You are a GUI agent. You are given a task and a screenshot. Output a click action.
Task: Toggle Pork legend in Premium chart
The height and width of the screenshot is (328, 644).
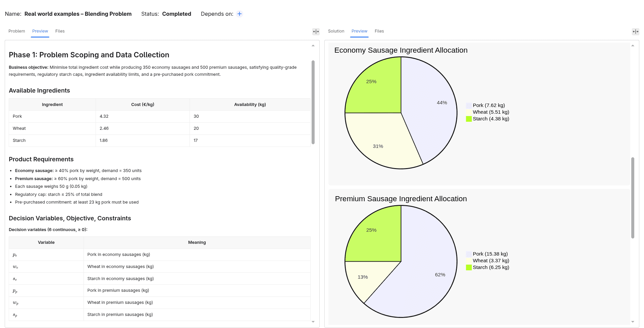[x=487, y=254]
